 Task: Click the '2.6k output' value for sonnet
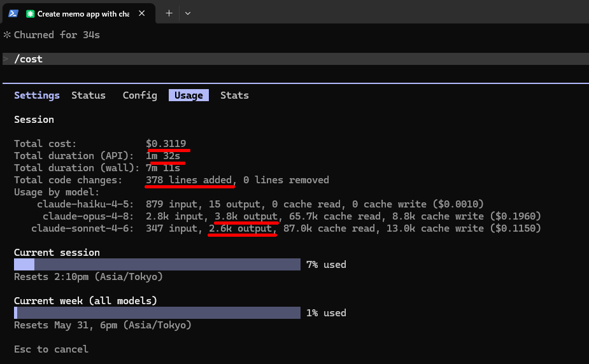pyautogui.click(x=241, y=228)
